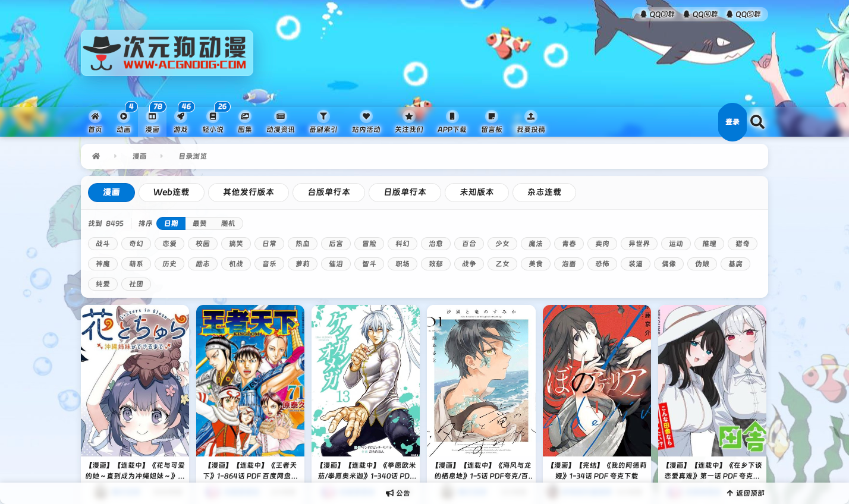Sort results by 随机
Viewport: 849px width, 504px height.
[228, 223]
